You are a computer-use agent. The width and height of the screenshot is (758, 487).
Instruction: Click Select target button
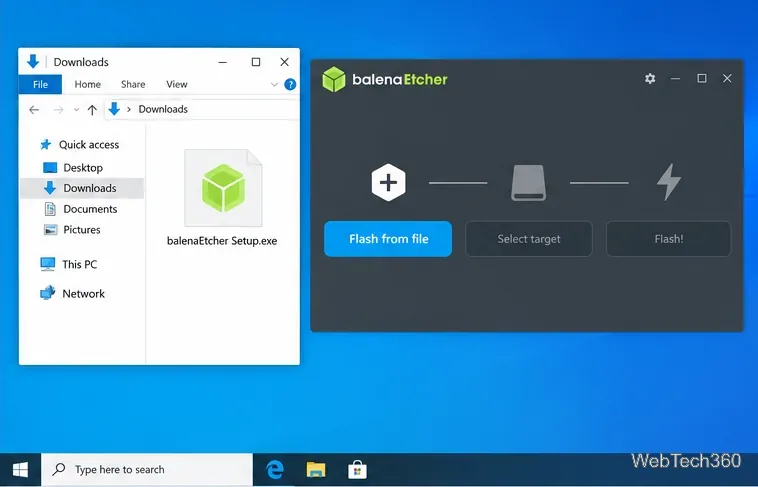tap(529, 239)
